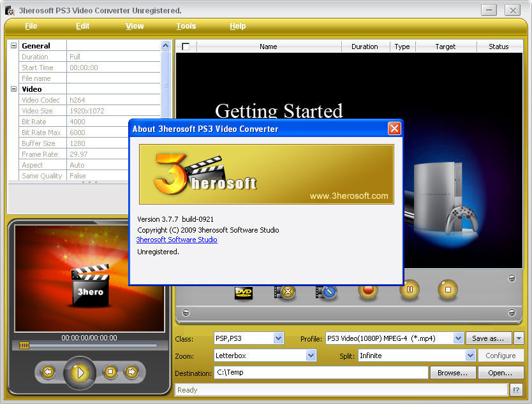Click the 3herosoft Software Studio link
532x404 pixels.
[x=177, y=240]
